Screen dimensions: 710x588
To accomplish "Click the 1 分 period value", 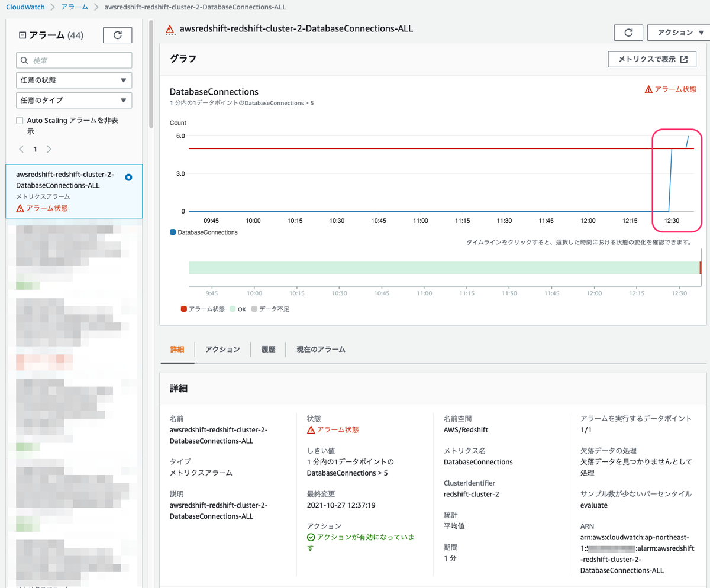I will coord(450,558).
